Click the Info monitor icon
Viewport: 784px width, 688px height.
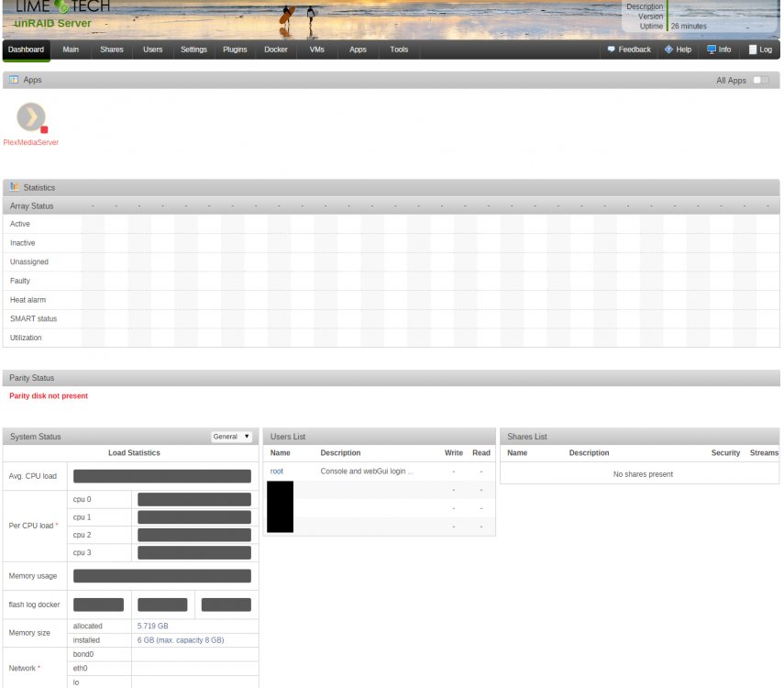[712, 49]
